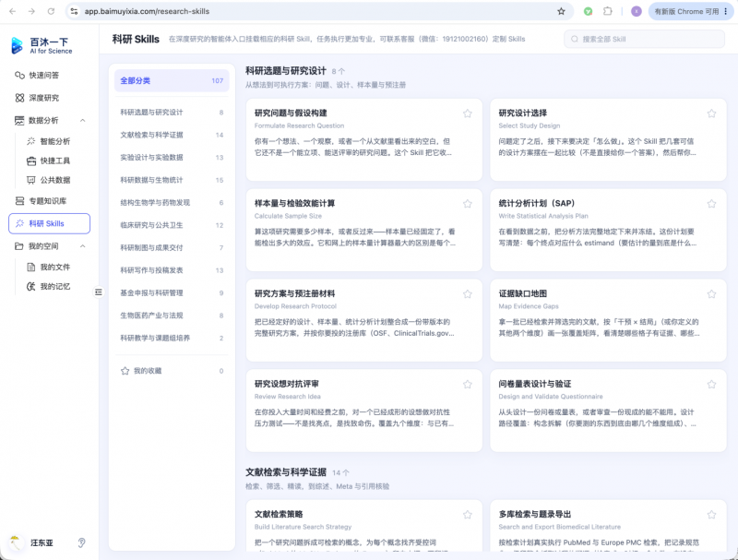The image size is (738, 560).
Task: Open the 研究设计选择 card title
Action: point(523,113)
